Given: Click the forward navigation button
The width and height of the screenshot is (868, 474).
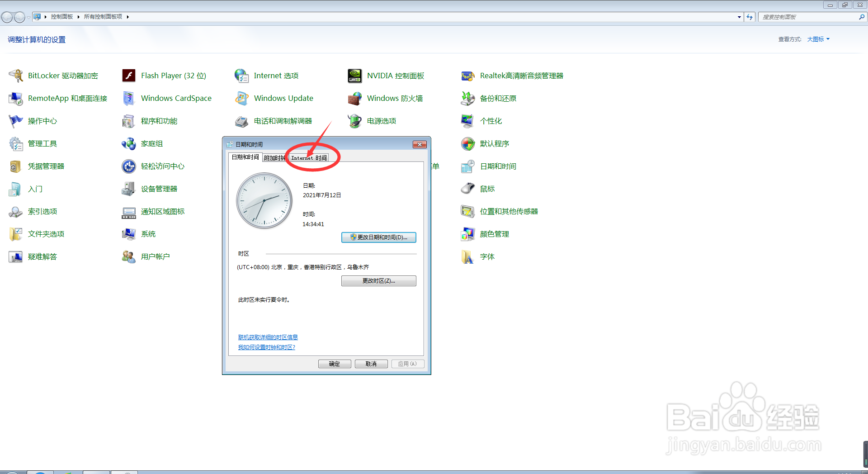Looking at the screenshot, I should point(19,17).
